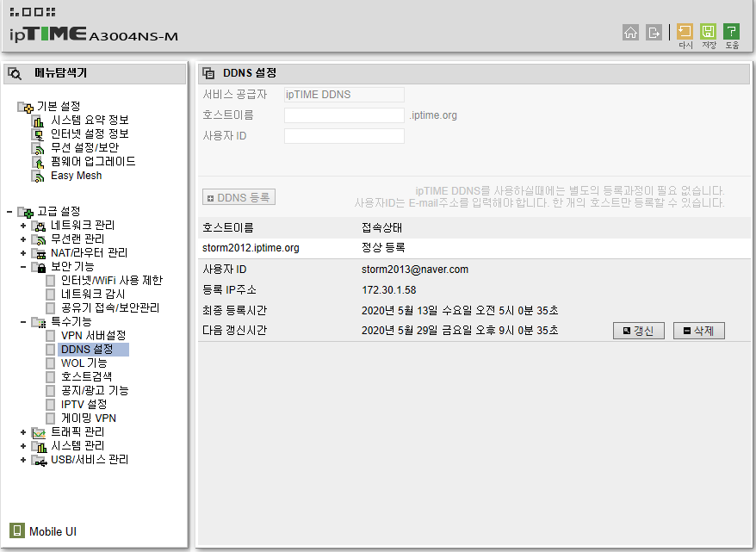Click the 무선랜 관리 folder icon
Screen dimensions: 756x552
[x=39, y=239]
